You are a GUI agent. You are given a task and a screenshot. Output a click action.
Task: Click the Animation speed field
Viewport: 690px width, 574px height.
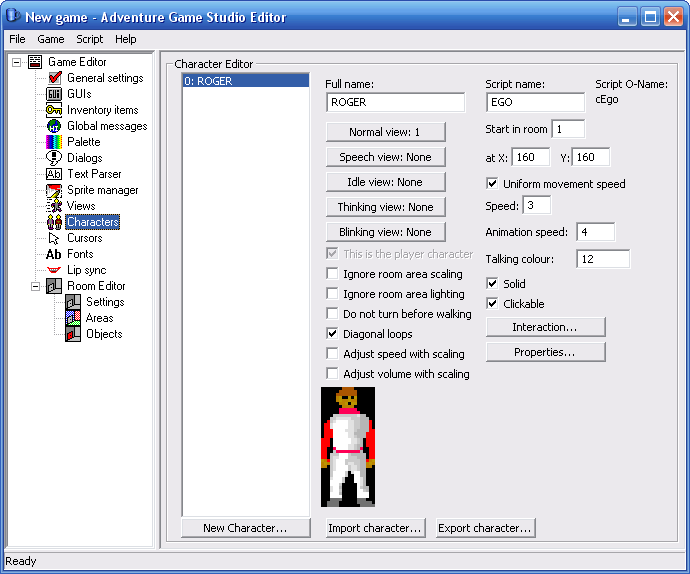[x=596, y=232]
